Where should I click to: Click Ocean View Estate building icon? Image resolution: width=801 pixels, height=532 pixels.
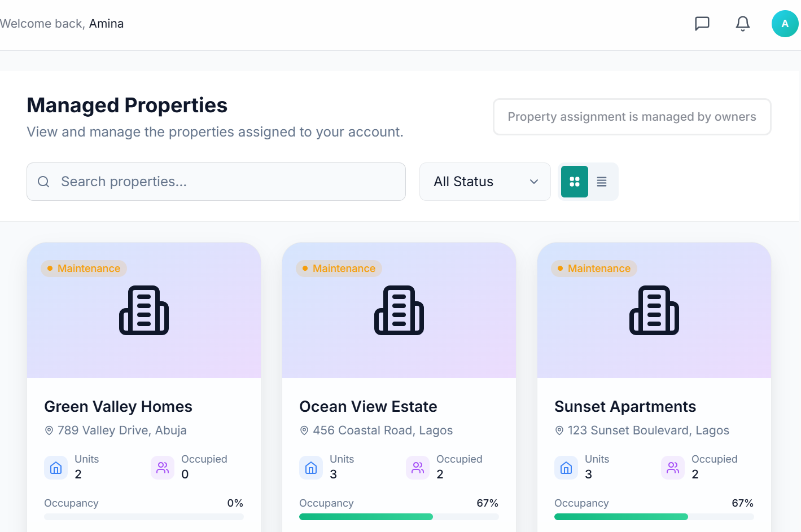(x=399, y=310)
